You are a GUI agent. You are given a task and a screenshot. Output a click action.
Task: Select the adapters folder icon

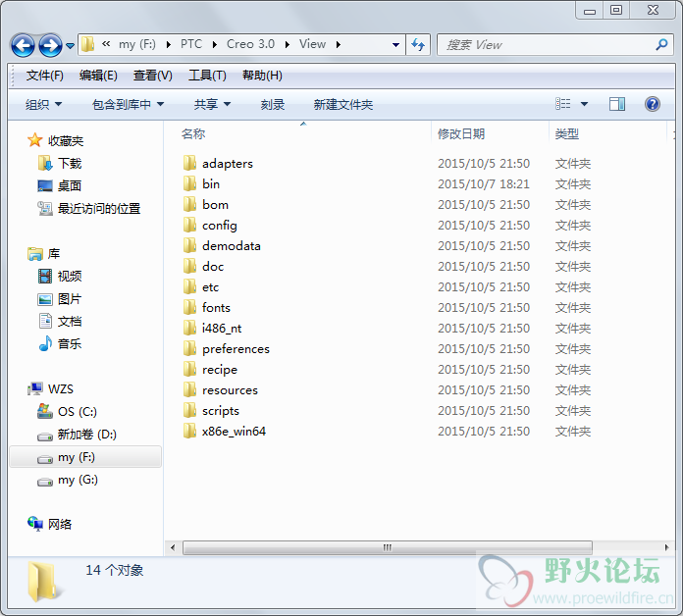point(189,163)
